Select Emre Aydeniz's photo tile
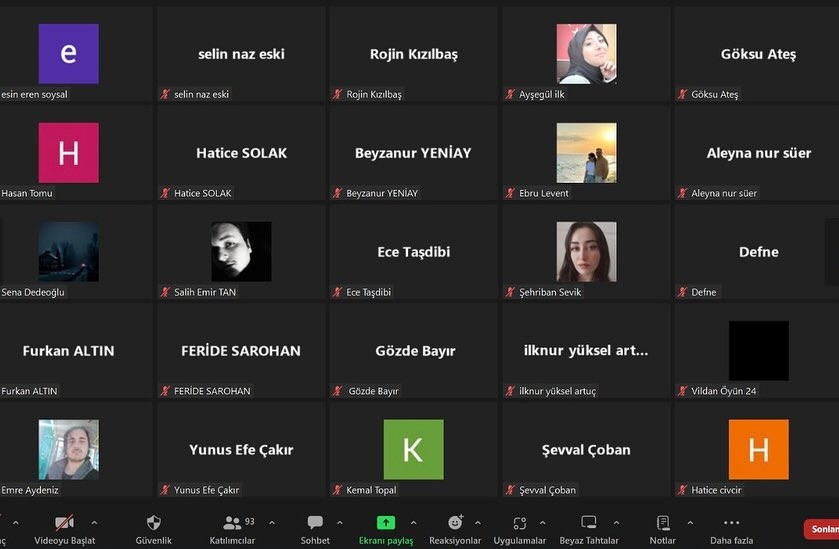The image size is (839, 549). point(68,449)
